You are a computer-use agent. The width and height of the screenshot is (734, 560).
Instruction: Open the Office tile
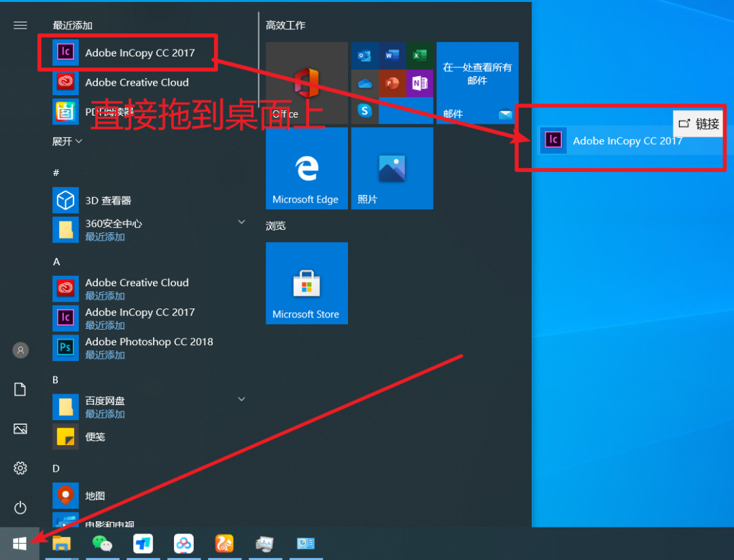[x=307, y=83]
